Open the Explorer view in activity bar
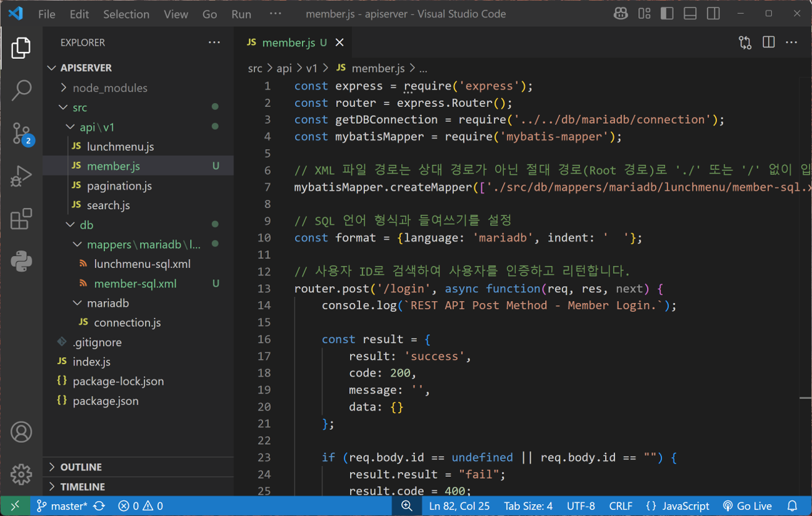This screenshot has height=516, width=812. coord(21,48)
